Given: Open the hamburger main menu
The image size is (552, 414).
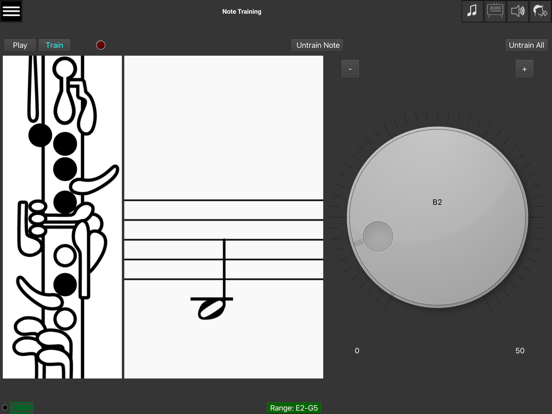Looking at the screenshot, I should pos(11,11).
